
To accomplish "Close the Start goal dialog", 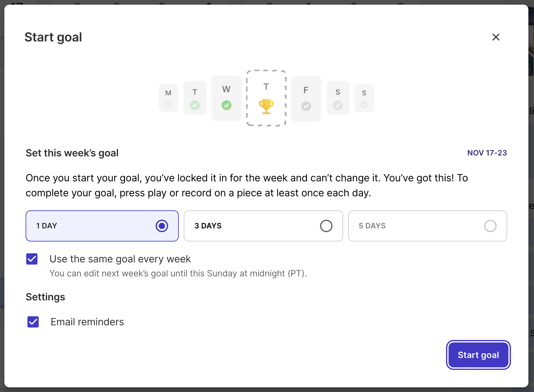I will 496,37.
